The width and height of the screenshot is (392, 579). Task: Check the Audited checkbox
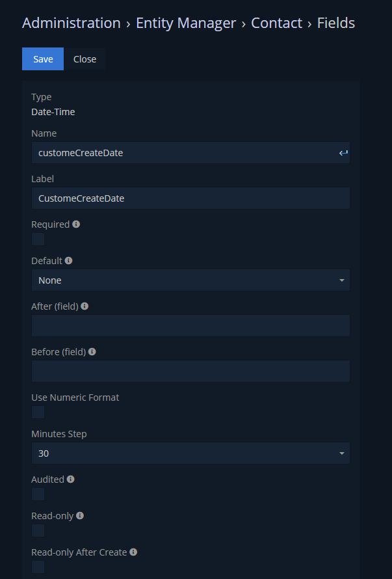38,494
